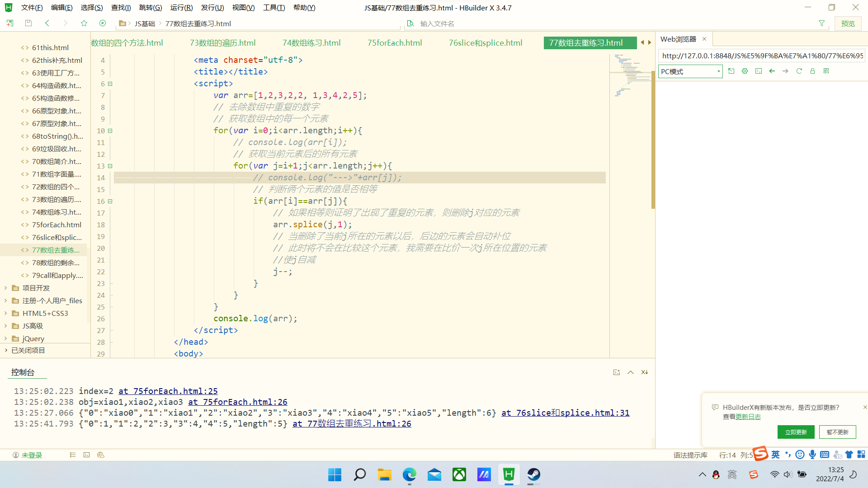Open the browser preview settings gear

click(745, 71)
